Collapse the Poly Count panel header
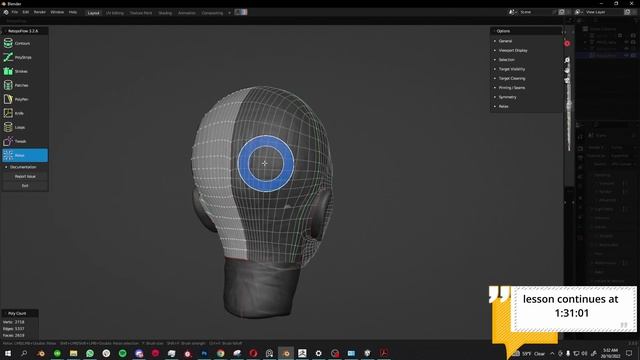This screenshot has width=640, height=360. coord(20,313)
